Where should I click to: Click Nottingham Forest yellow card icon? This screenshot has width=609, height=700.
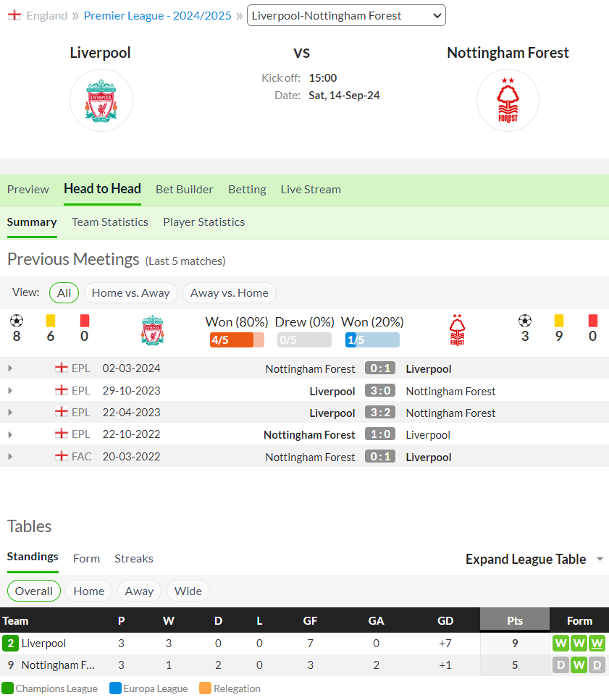click(x=558, y=321)
